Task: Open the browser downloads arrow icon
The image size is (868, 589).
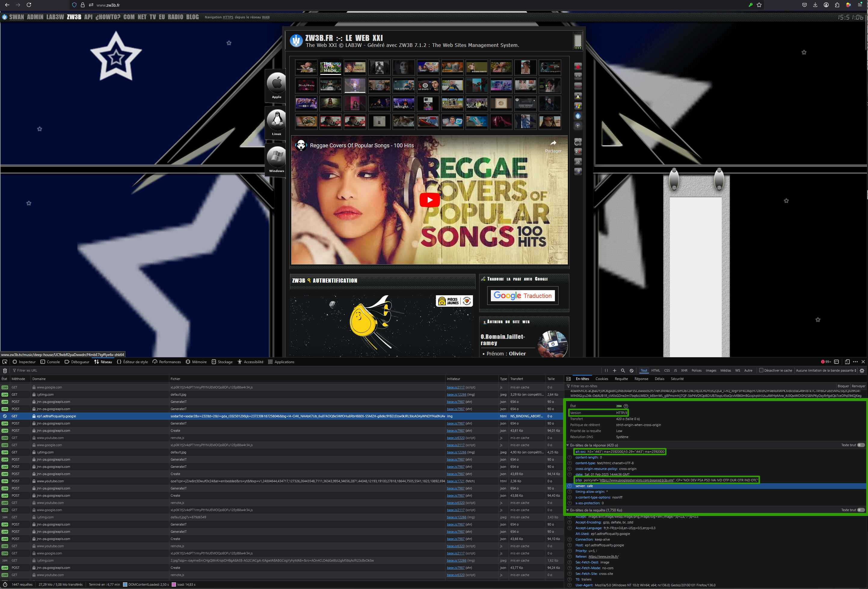Action: pos(815,5)
